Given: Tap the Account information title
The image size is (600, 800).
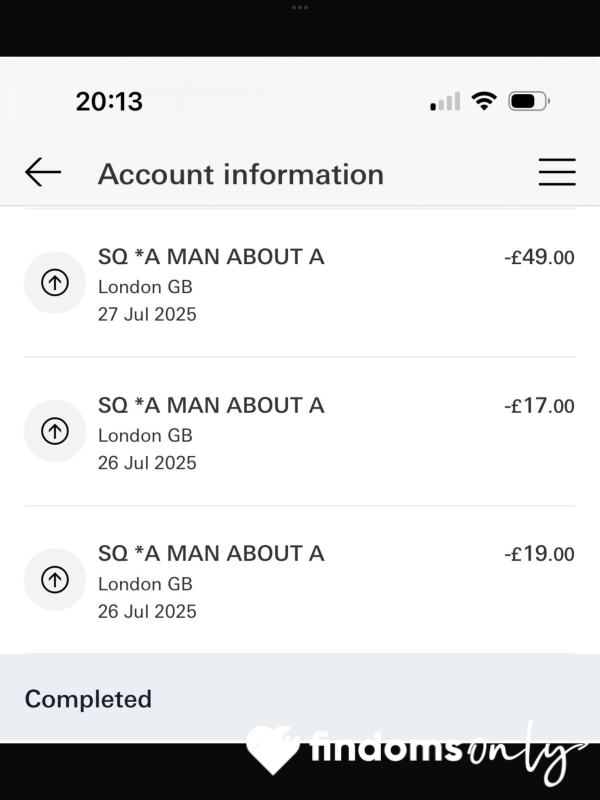Looking at the screenshot, I should (x=241, y=174).
